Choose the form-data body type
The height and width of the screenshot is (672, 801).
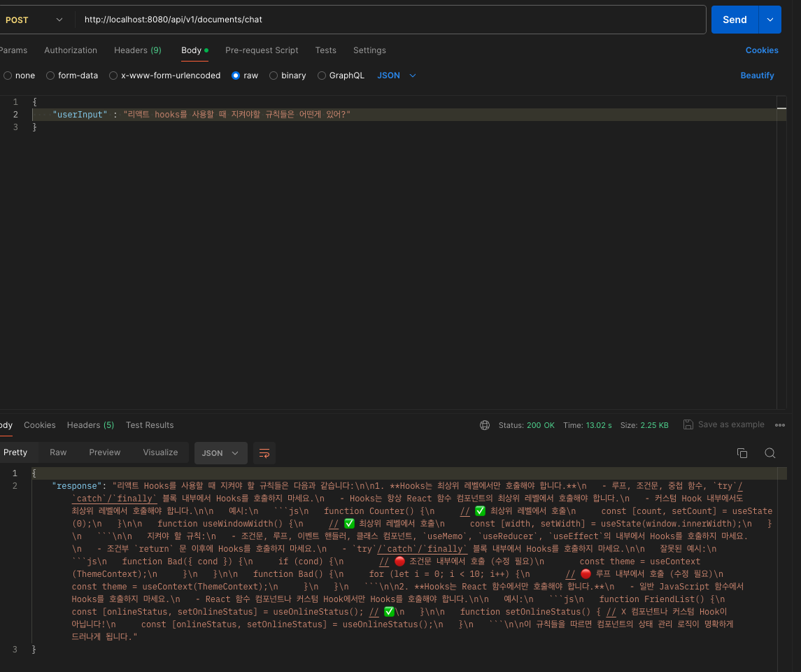(72, 76)
